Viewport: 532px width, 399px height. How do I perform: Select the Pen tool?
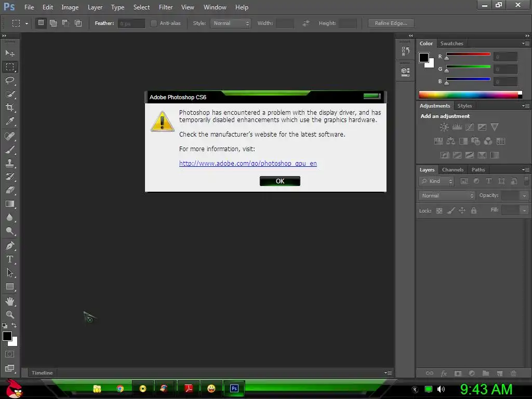10,246
